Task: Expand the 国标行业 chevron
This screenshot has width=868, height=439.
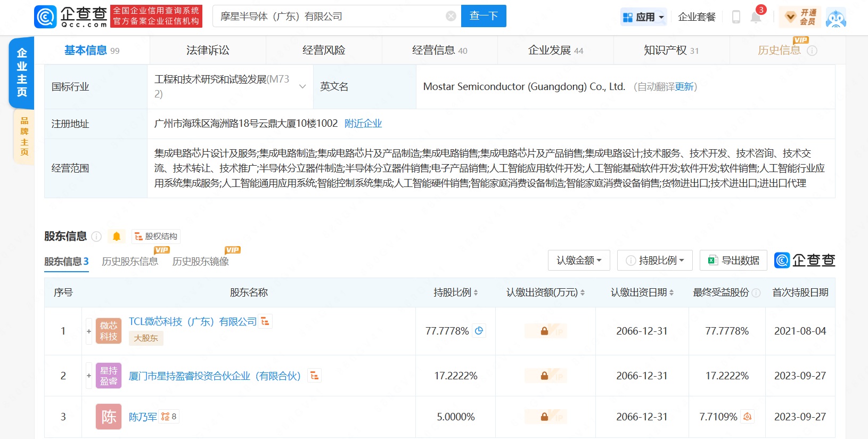Action: (x=302, y=86)
